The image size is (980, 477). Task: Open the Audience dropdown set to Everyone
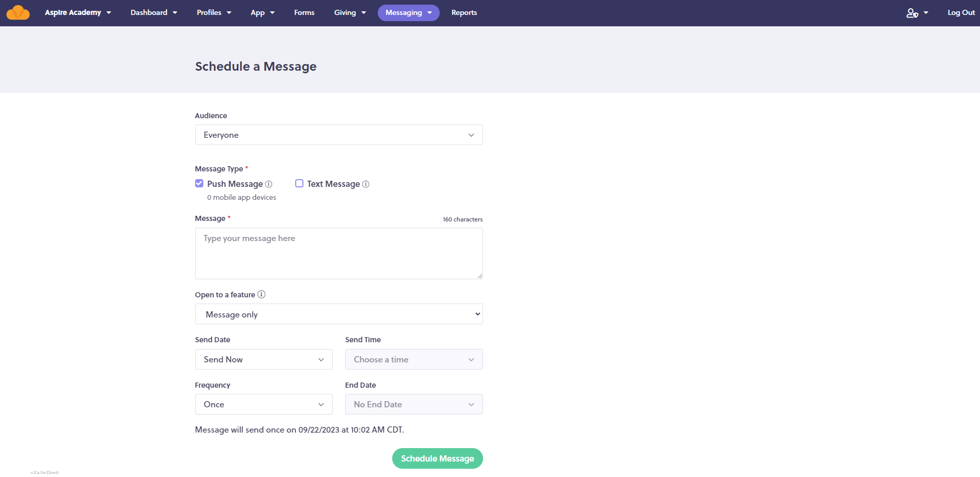point(339,135)
